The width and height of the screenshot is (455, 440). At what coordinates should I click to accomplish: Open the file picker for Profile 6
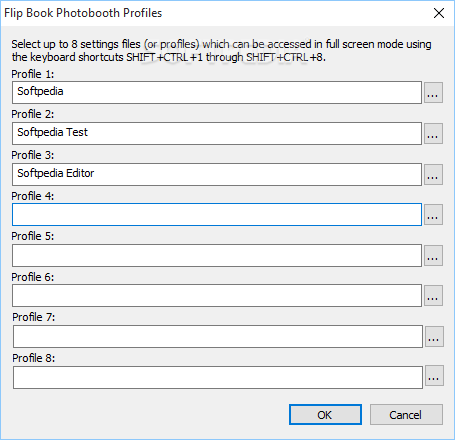[433, 295]
